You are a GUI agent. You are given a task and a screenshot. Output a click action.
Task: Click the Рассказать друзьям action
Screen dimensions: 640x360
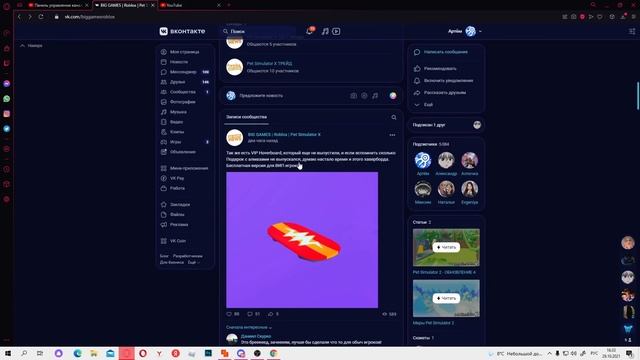pyautogui.click(x=444, y=93)
